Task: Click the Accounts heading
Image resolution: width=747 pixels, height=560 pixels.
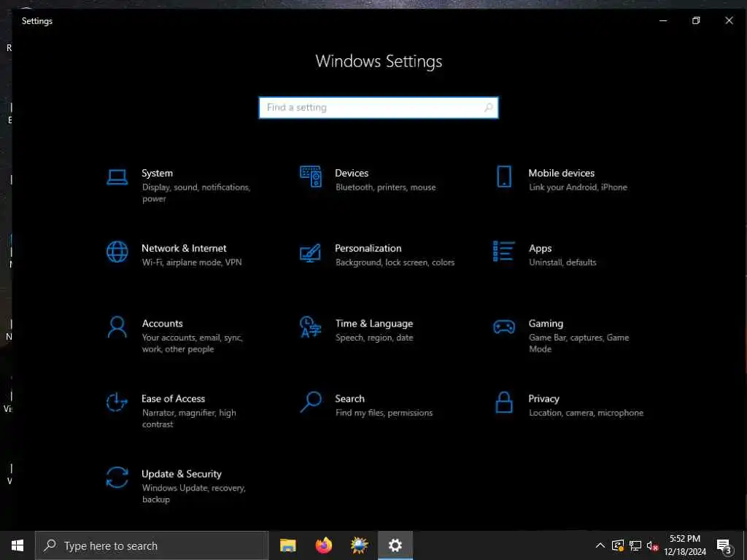Action: click(x=163, y=323)
